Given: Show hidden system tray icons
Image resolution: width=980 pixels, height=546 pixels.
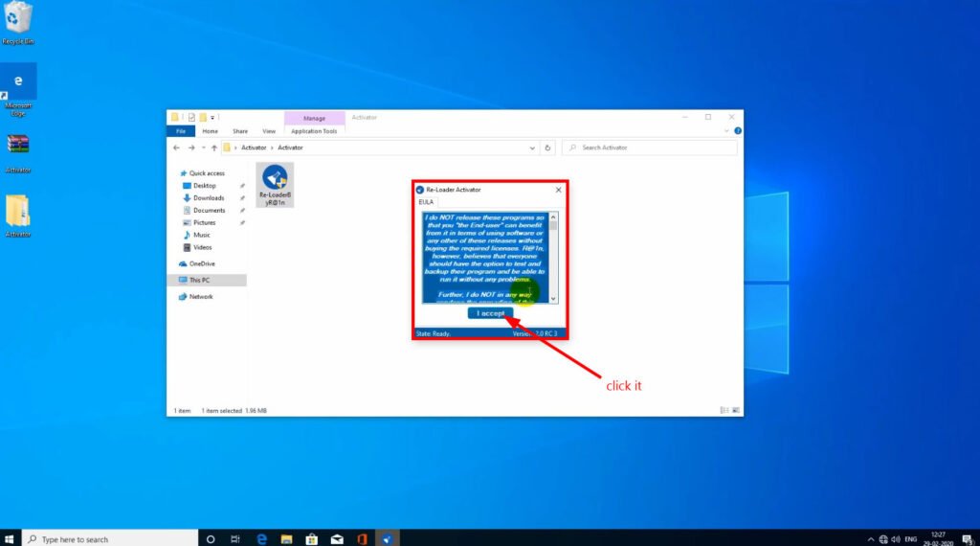Looking at the screenshot, I should (x=871, y=539).
